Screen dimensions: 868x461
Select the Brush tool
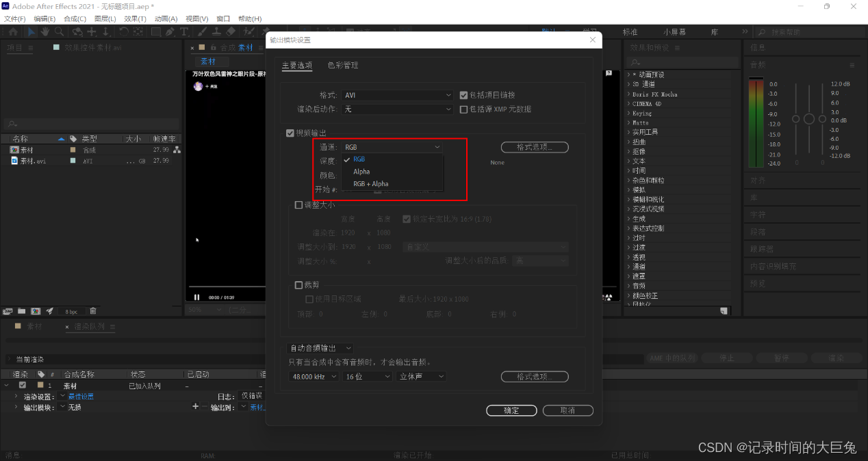click(x=201, y=31)
